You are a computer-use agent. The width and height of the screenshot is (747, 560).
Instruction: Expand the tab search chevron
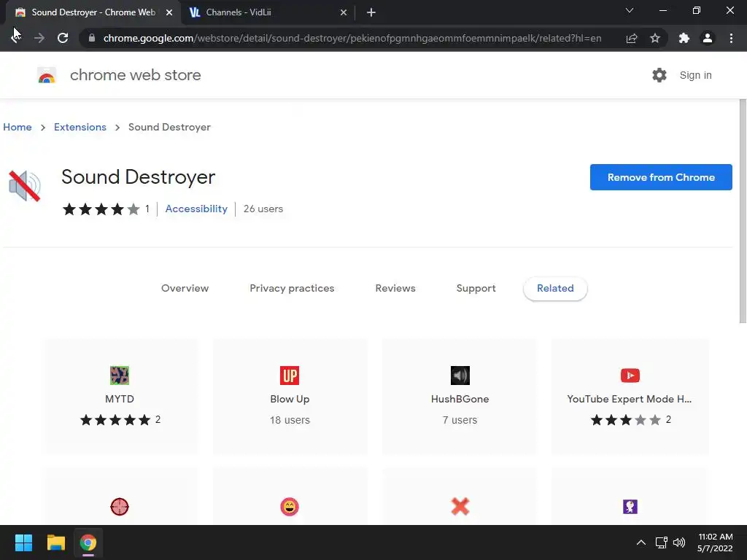click(x=630, y=10)
